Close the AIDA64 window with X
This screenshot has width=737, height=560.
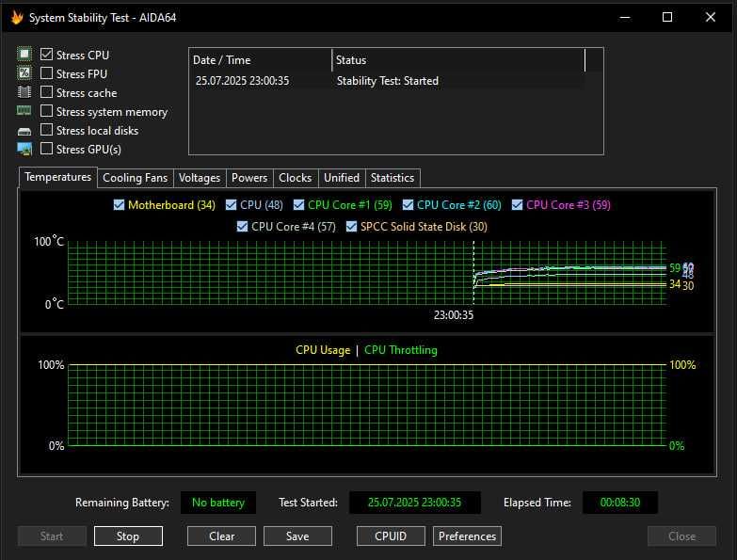tap(711, 17)
